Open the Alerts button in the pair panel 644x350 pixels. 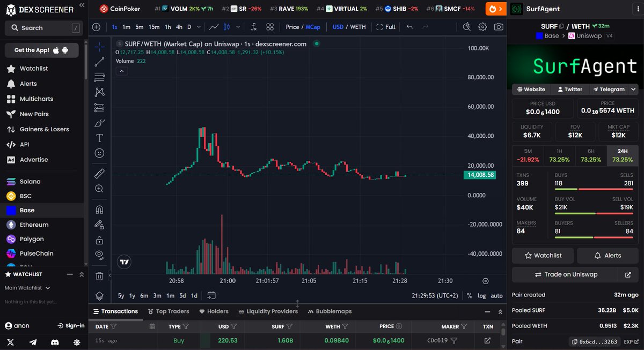pos(607,256)
